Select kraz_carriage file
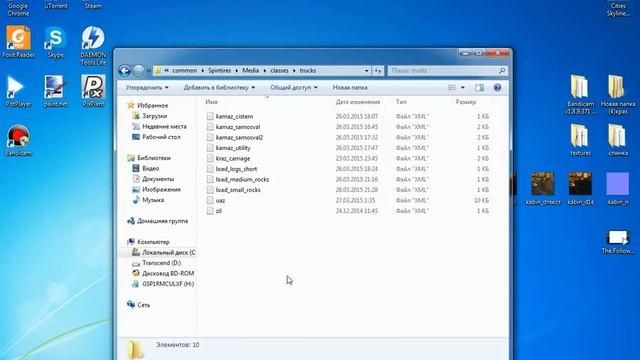 pyautogui.click(x=233, y=158)
